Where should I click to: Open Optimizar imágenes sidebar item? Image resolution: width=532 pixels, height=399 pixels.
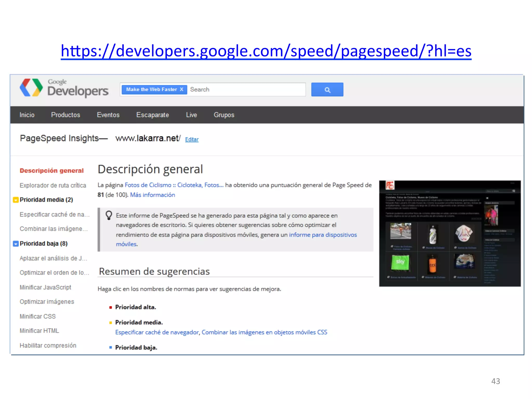47,302
